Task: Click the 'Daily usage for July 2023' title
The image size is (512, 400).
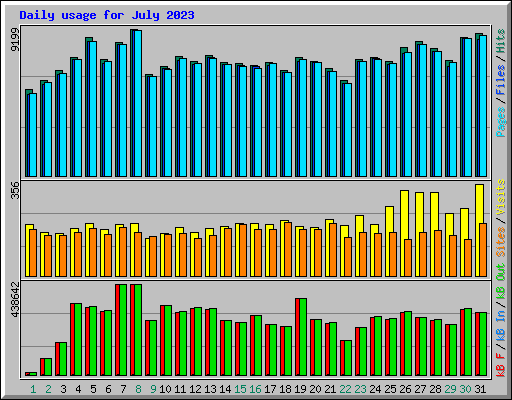Action: point(107,15)
